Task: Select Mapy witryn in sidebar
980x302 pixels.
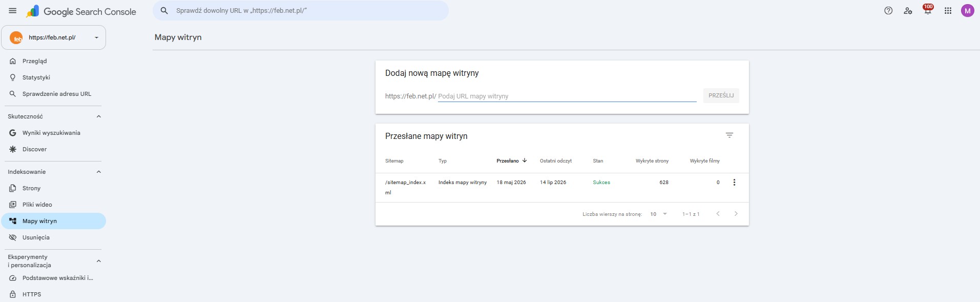Action: point(53,221)
